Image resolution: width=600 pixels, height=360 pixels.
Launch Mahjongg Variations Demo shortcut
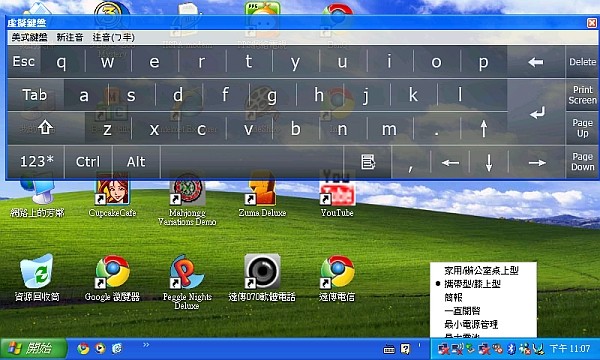click(x=187, y=199)
